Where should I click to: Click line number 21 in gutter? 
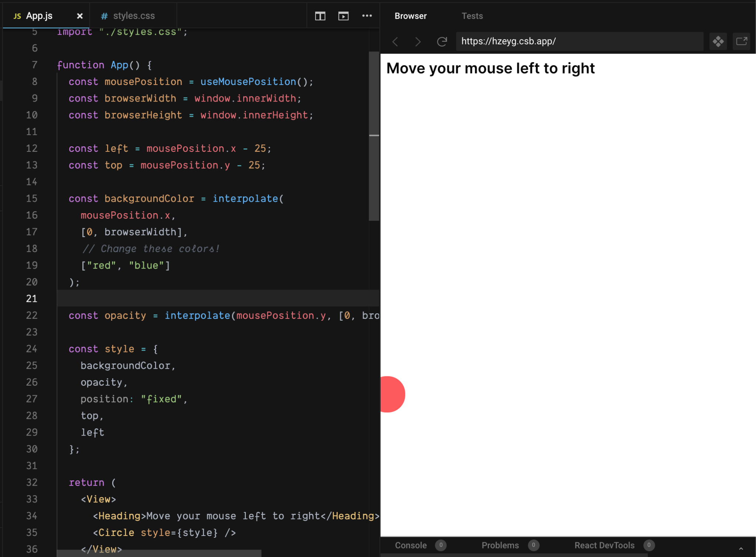click(32, 298)
